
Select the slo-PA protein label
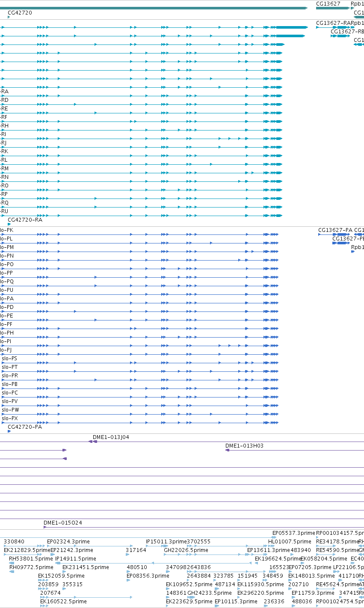(7, 298)
